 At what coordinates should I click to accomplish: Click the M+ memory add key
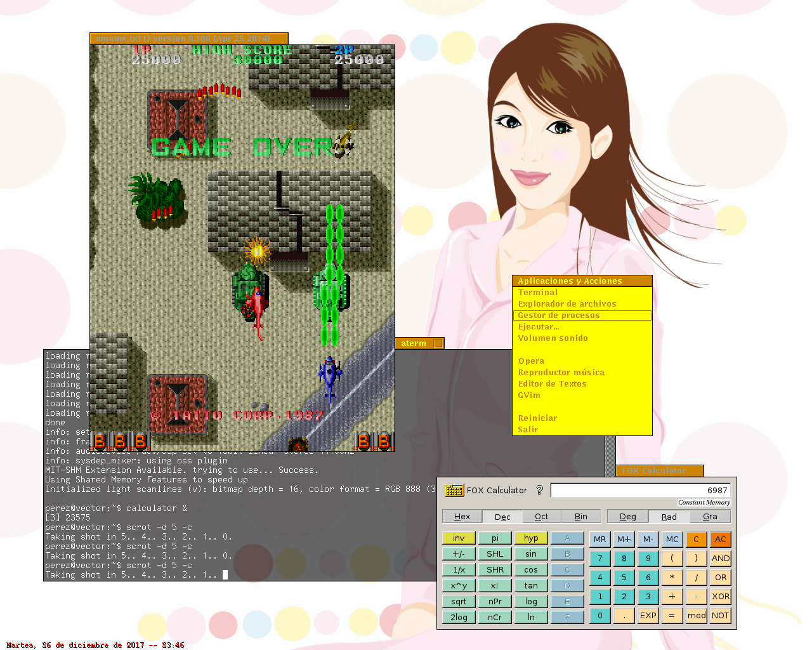pyautogui.click(x=624, y=540)
